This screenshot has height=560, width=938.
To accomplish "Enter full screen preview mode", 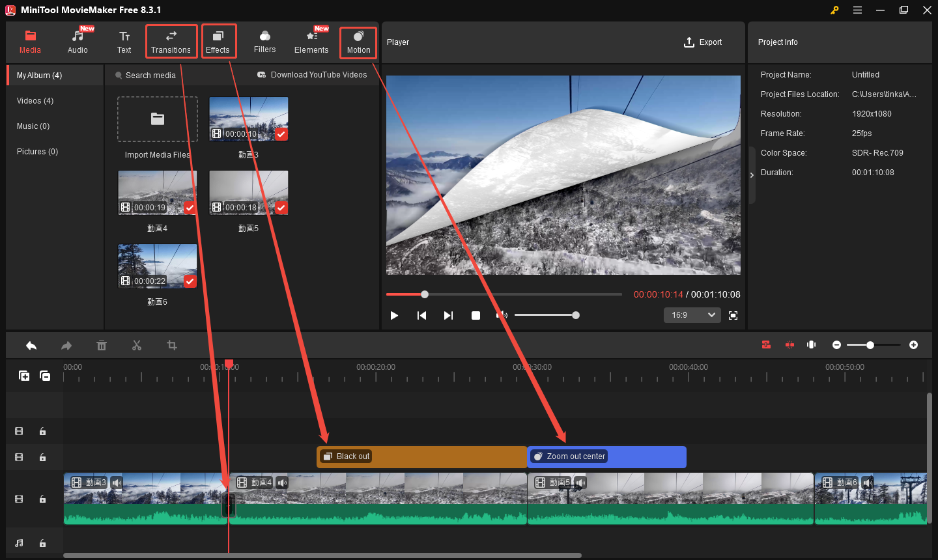I will [x=733, y=315].
